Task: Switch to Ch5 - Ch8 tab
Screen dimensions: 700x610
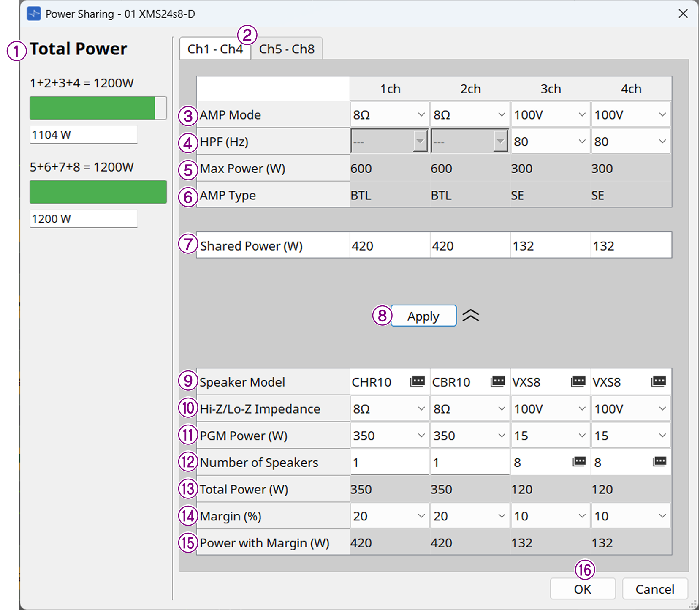Action: (287, 49)
